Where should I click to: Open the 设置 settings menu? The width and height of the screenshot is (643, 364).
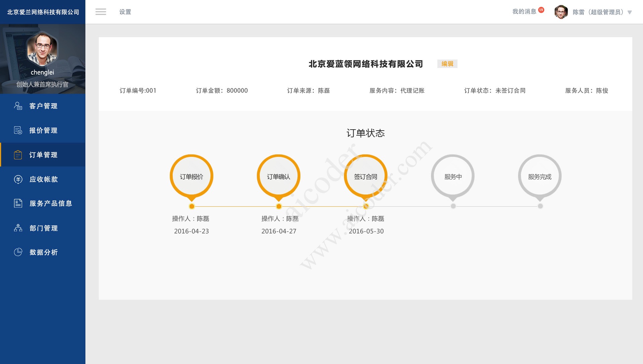[x=125, y=12]
